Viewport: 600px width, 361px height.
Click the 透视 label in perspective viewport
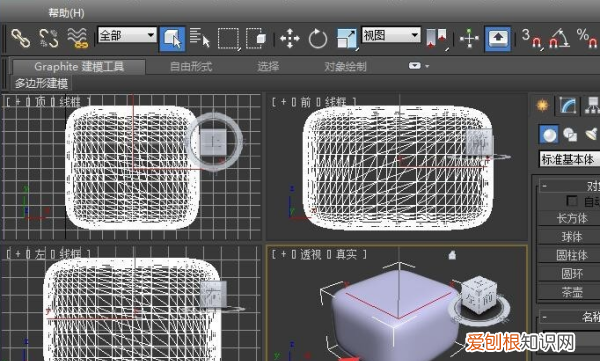tap(311, 254)
